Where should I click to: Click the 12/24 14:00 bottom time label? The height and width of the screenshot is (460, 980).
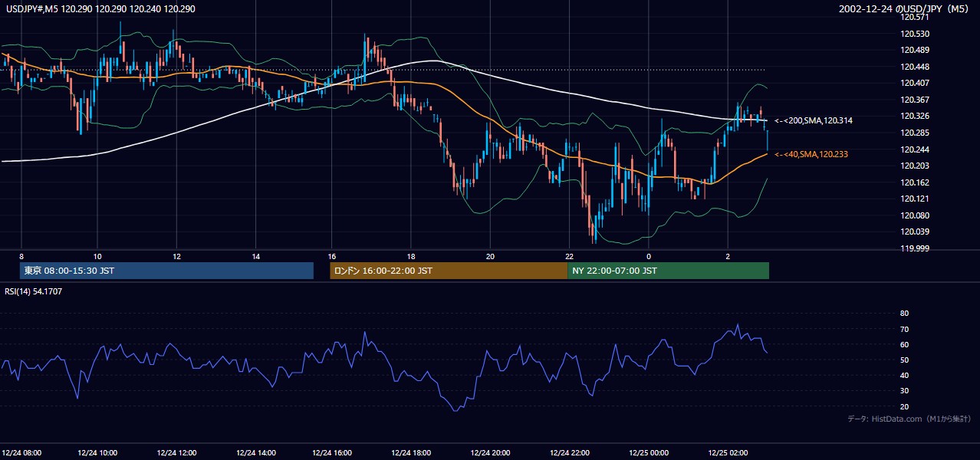point(255,453)
